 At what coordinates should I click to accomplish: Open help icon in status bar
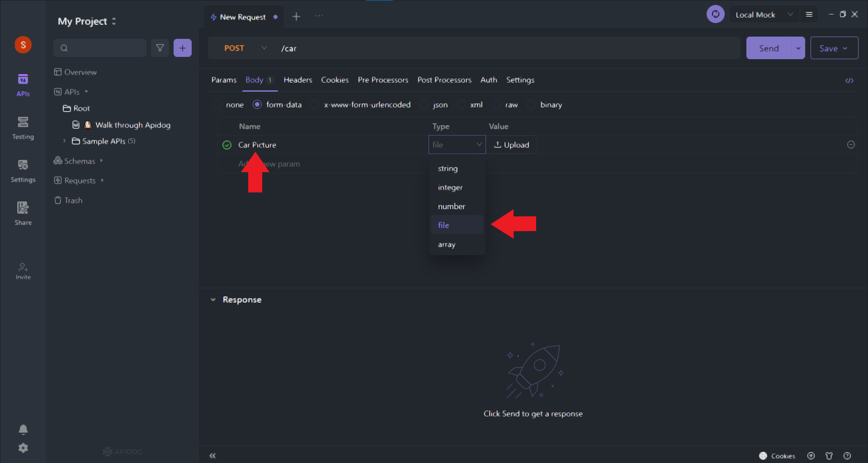pos(847,456)
